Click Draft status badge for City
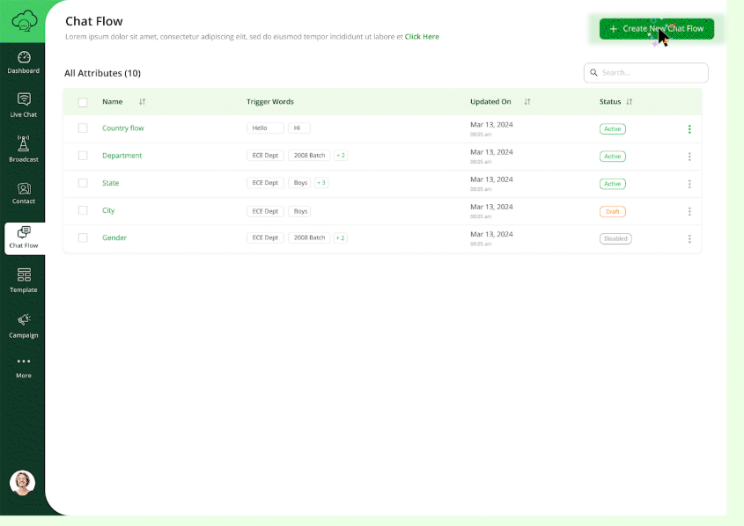Screen dimensions: 744x526 [x=613, y=212]
